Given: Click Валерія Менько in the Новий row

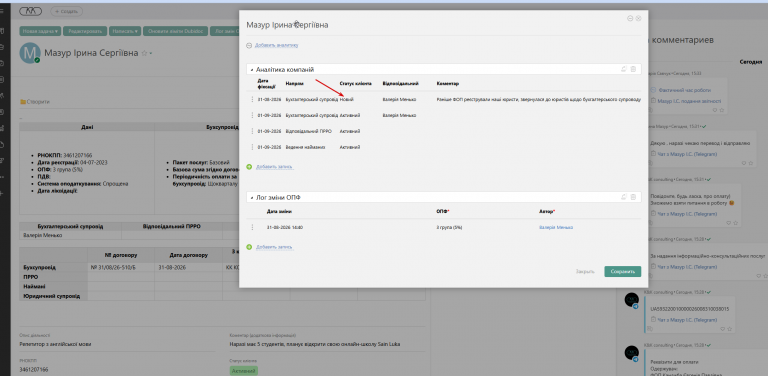Looking at the screenshot, I should point(399,99).
